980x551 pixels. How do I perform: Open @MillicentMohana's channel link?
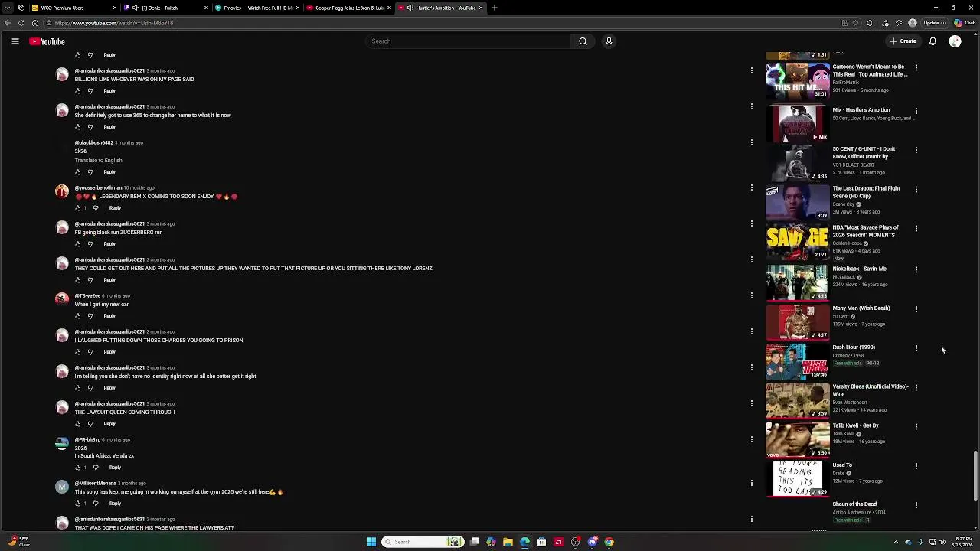[x=95, y=484]
